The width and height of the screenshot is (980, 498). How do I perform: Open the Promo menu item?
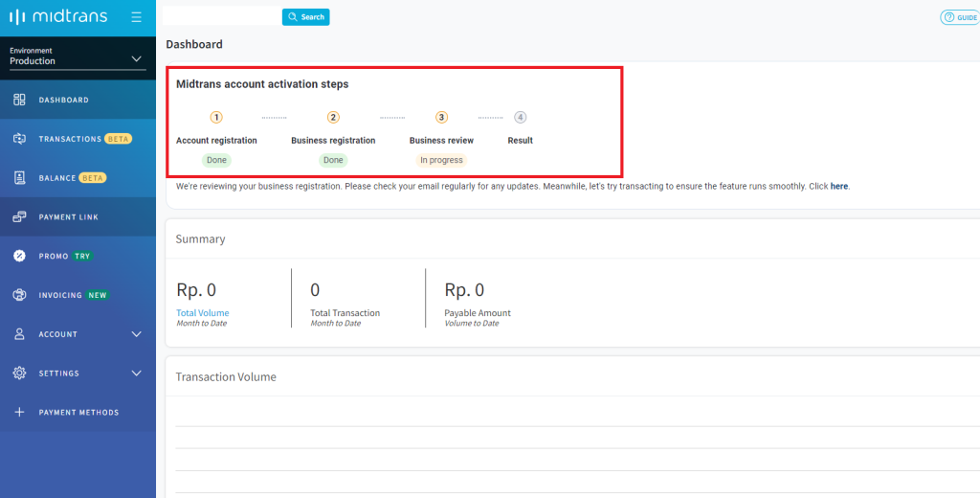(x=78, y=256)
